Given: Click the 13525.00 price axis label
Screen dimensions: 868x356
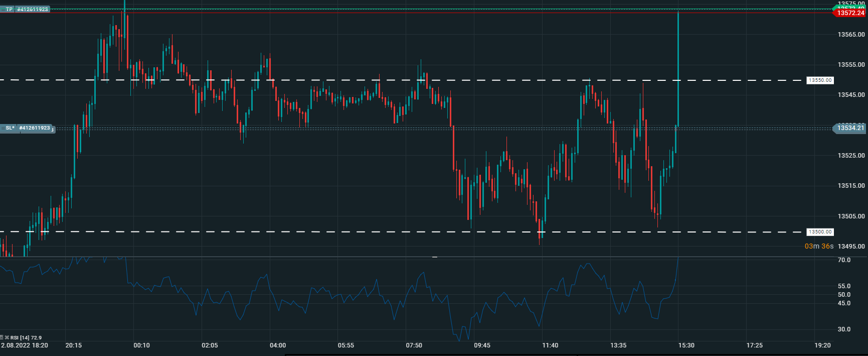Looking at the screenshot, I should coord(851,156).
